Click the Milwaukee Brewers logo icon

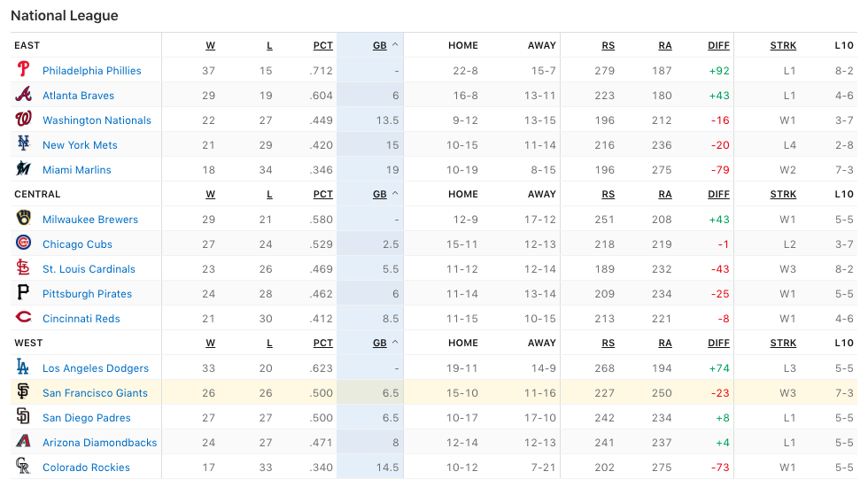click(x=23, y=219)
